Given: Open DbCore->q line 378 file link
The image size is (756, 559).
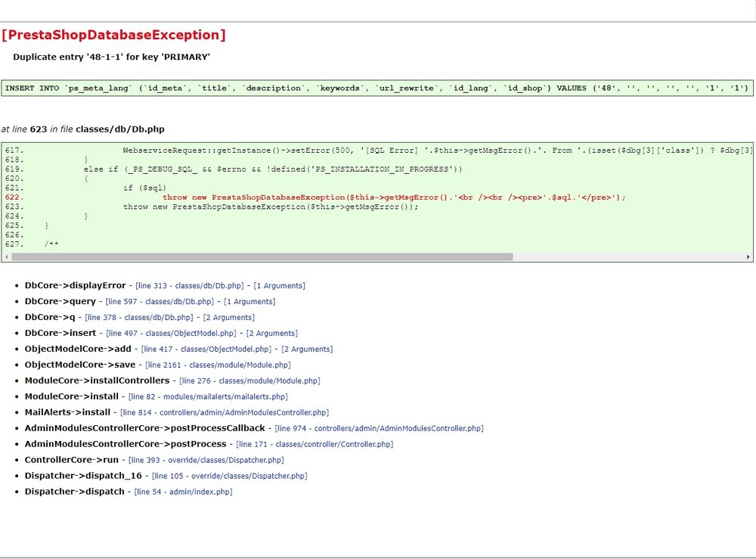Looking at the screenshot, I should click(x=139, y=318).
